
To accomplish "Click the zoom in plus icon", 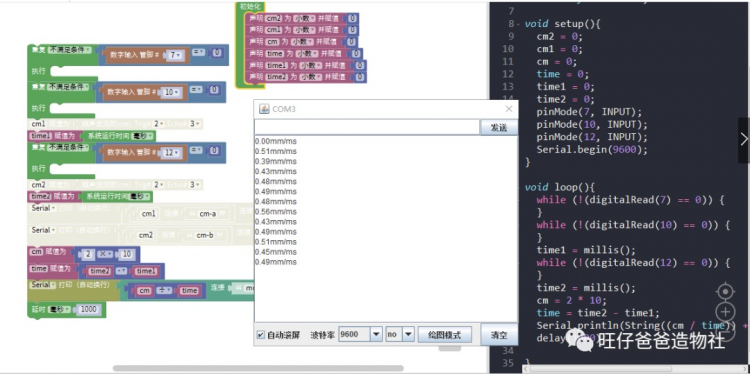I will click(x=726, y=312).
